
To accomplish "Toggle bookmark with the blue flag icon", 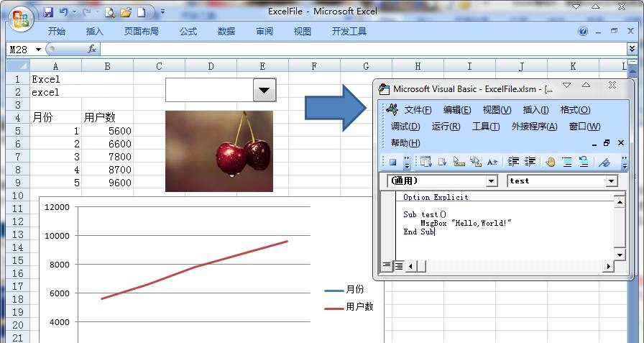I will [x=604, y=162].
